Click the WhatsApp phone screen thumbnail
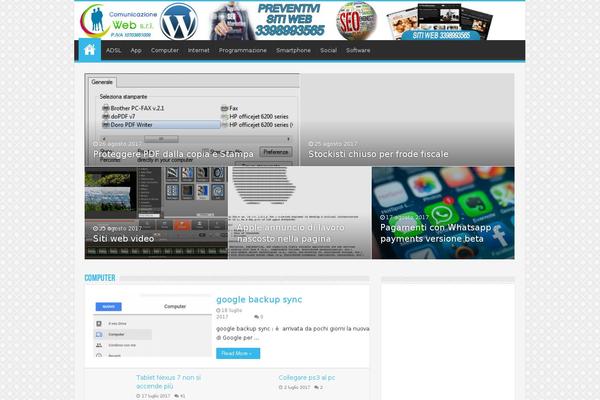This screenshot has width=600, height=400. click(x=443, y=213)
